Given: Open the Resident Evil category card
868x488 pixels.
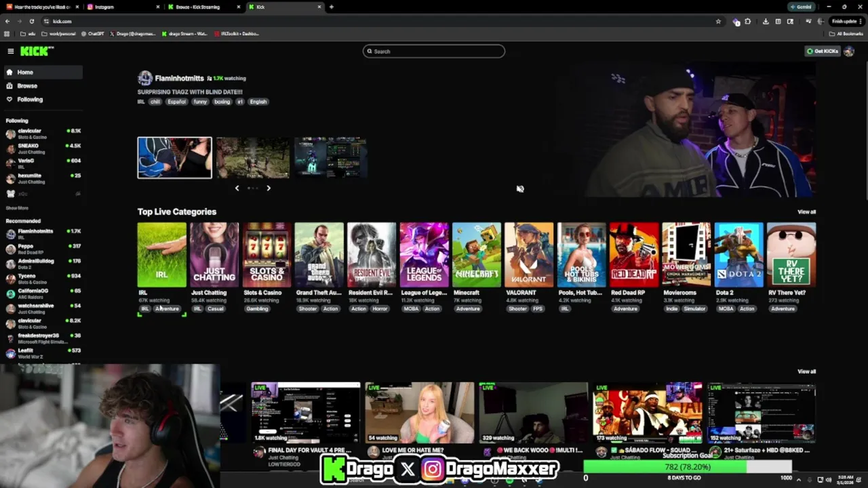Looking at the screenshot, I should [372, 255].
